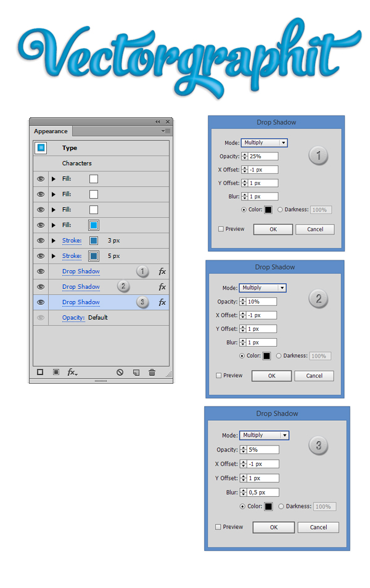
Task: Select Darkness radio in the 5% opacity dialog
Action: 281,507
